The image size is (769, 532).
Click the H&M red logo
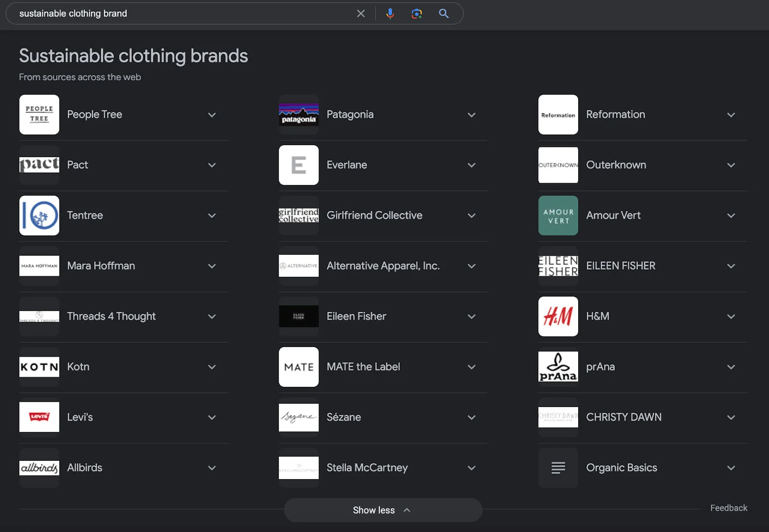coord(558,316)
